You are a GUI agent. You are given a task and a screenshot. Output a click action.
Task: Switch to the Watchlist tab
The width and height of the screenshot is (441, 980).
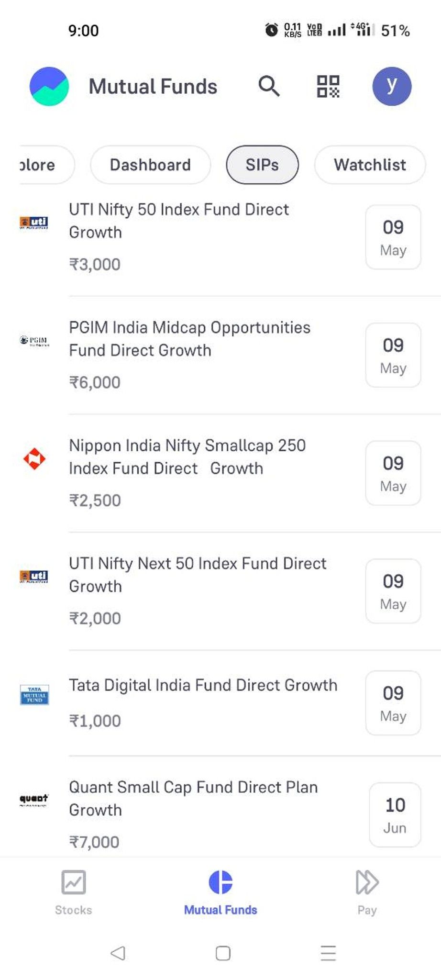point(370,165)
